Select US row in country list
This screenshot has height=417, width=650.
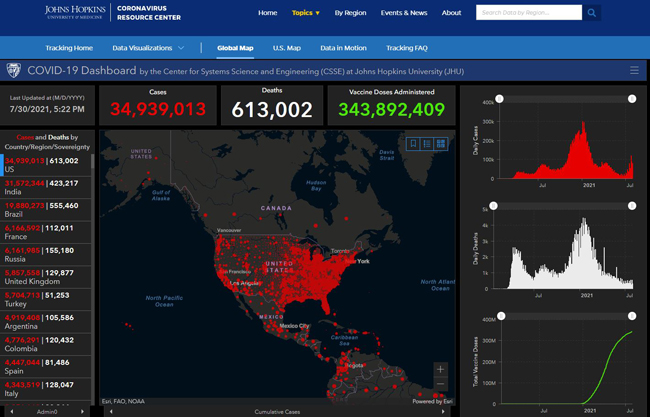46,165
